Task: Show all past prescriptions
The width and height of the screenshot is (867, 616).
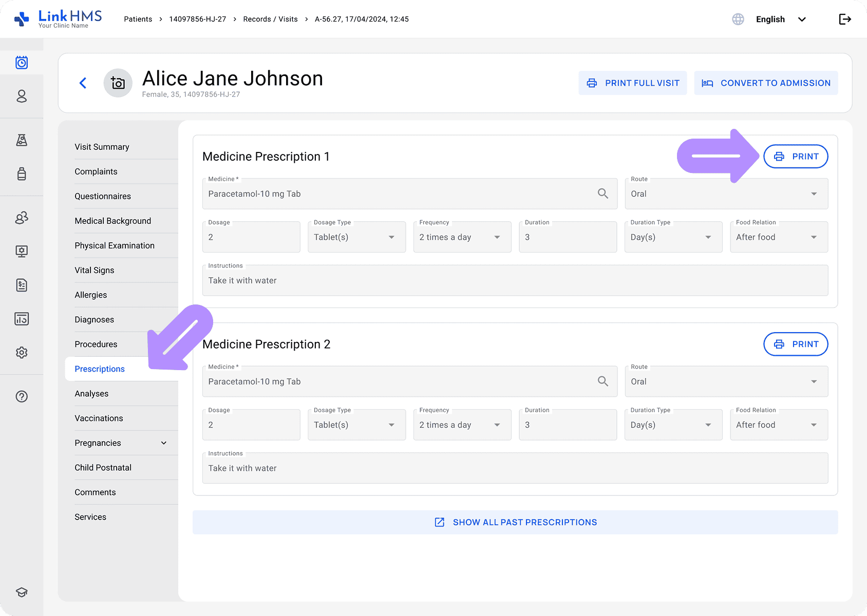Action: point(515,523)
